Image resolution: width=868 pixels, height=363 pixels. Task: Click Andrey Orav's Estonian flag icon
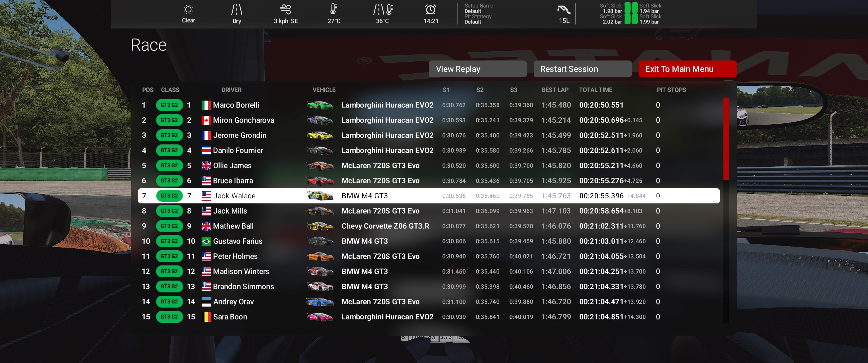tap(206, 302)
